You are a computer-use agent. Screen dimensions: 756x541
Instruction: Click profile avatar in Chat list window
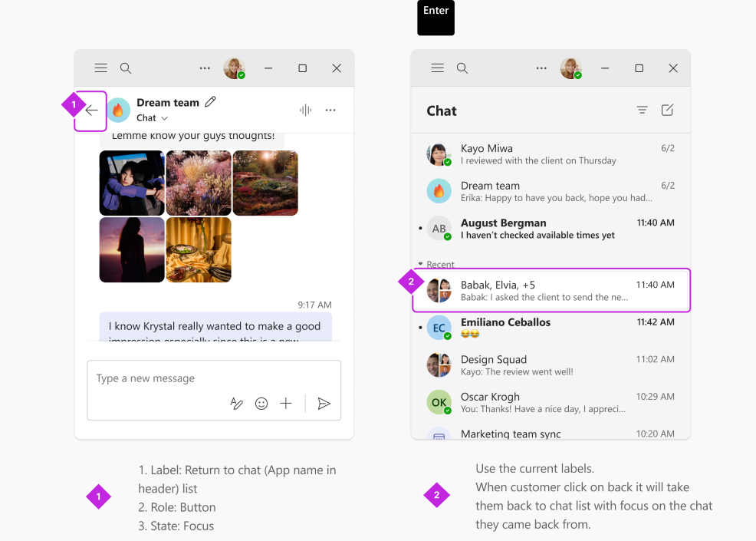[571, 68]
